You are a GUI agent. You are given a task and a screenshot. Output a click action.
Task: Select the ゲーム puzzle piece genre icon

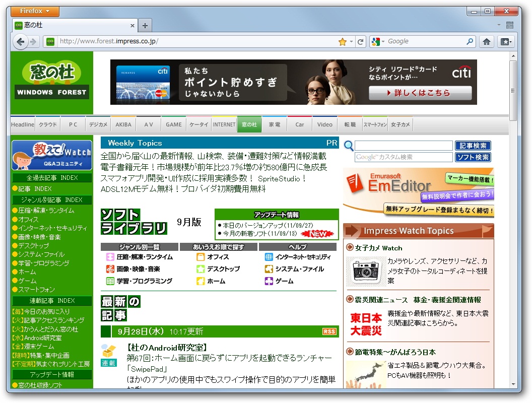pos(269,281)
